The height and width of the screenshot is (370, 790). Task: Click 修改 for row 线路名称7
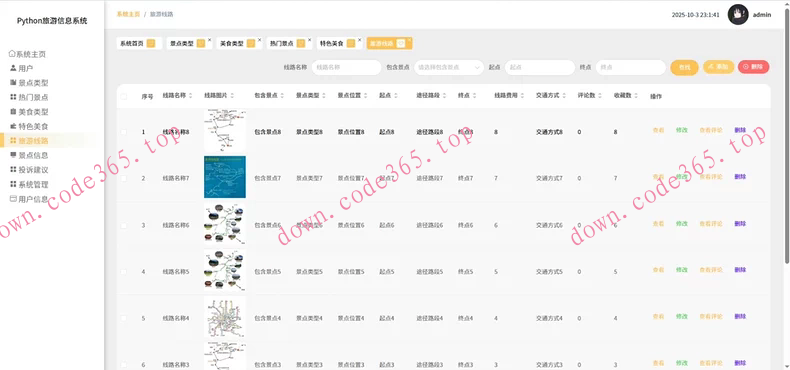682,177
